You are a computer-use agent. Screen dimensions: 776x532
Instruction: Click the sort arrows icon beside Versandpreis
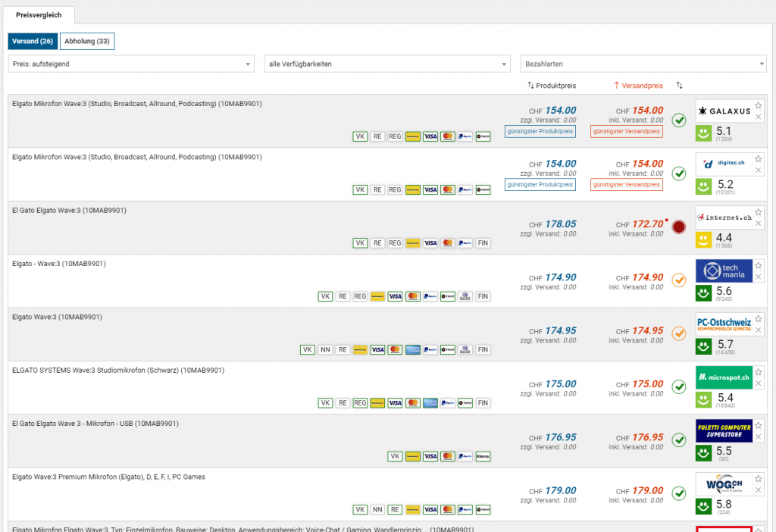(680, 86)
